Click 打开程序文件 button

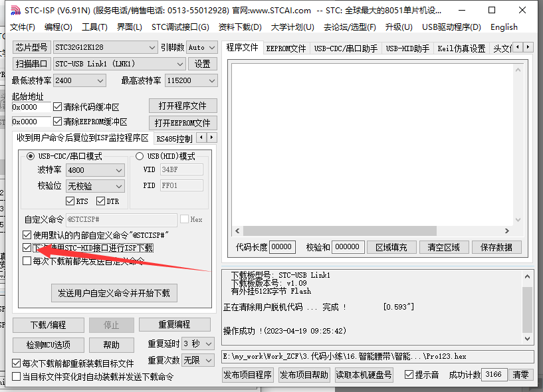(x=183, y=106)
